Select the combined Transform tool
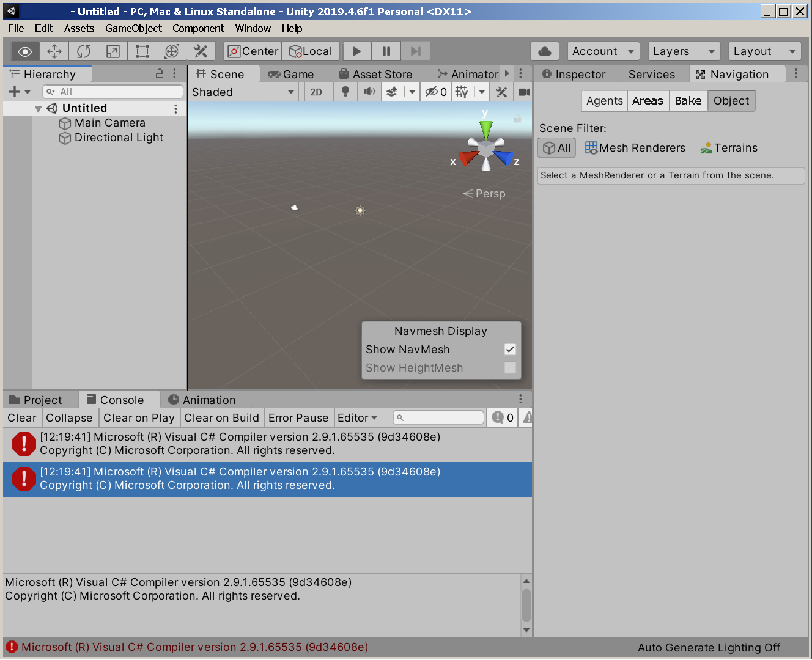The image size is (812, 660). 172,51
